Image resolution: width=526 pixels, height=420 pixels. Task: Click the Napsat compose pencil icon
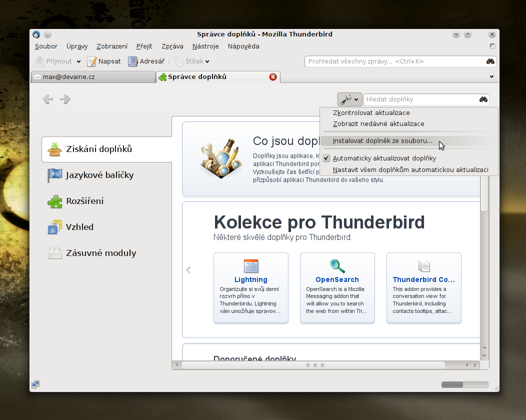point(91,61)
